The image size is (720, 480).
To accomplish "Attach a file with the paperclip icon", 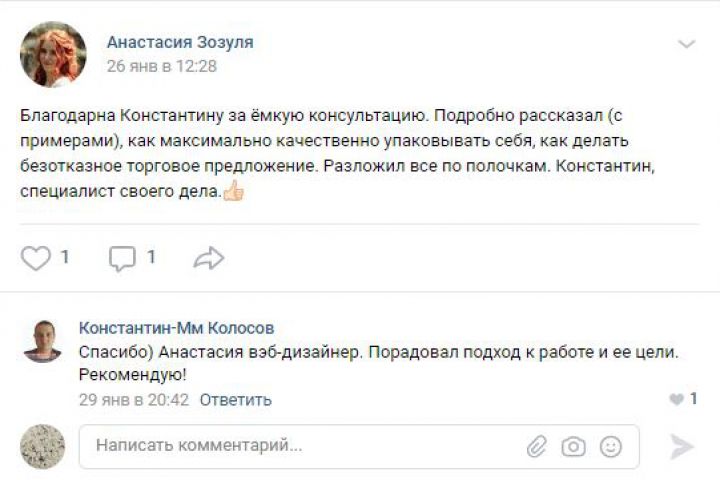I will (x=537, y=447).
